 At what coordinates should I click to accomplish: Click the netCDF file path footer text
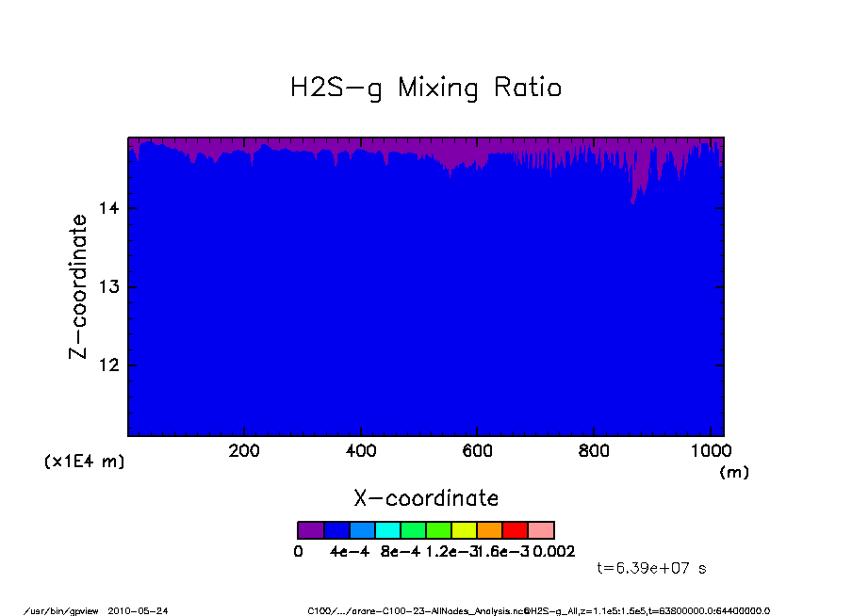coord(538,611)
